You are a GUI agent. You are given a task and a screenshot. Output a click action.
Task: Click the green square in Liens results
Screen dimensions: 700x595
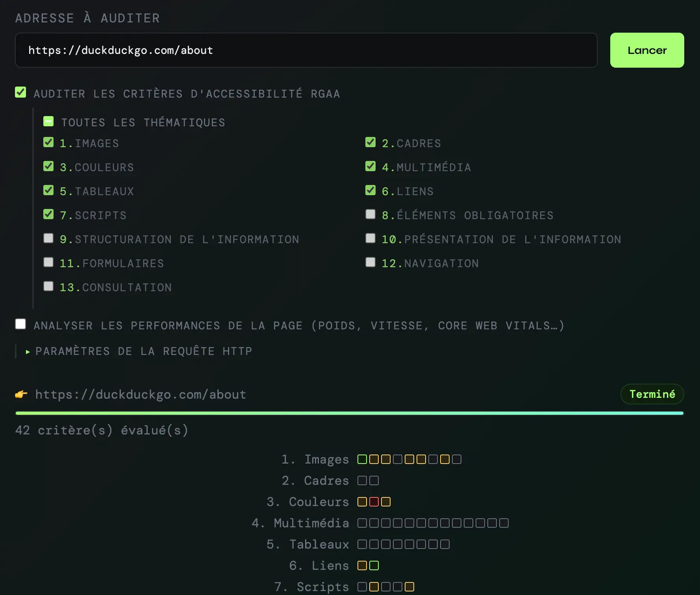click(374, 565)
